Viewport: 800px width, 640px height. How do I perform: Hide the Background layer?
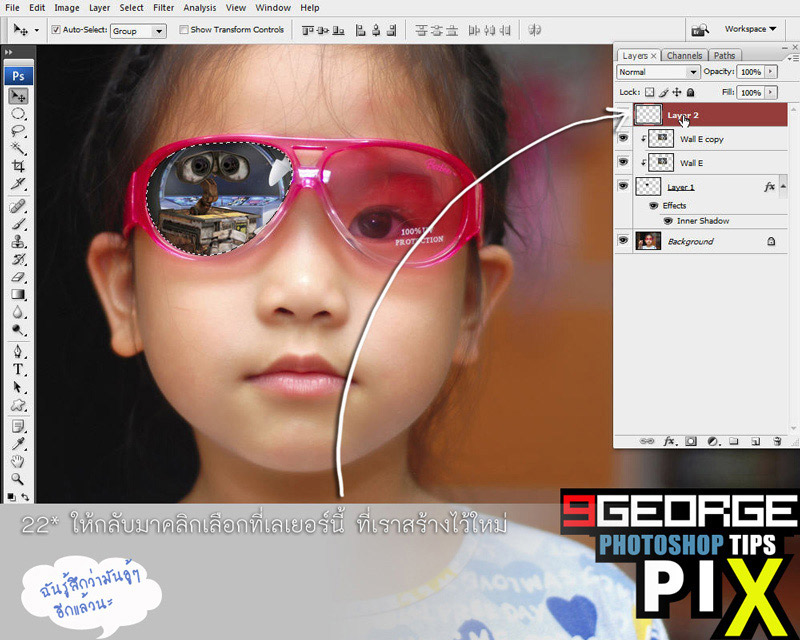coord(623,240)
